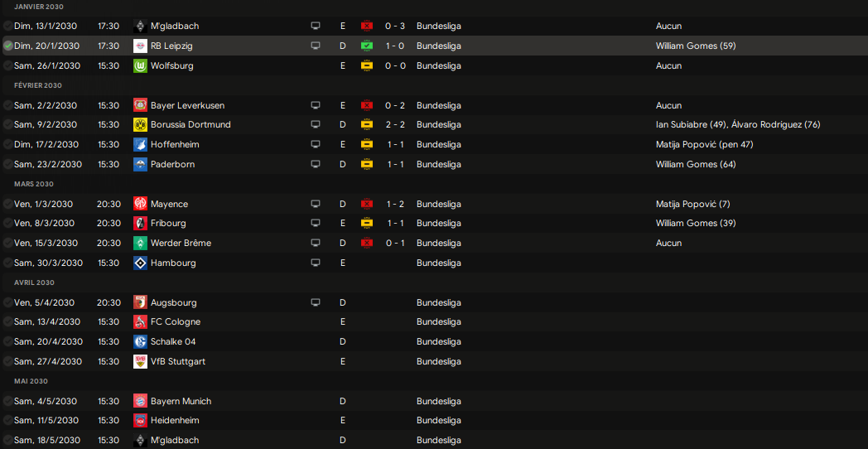This screenshot has height=449, width=868.
Task: Click the Borussia Dortmund yellow badge
Action: click(140, 124)
